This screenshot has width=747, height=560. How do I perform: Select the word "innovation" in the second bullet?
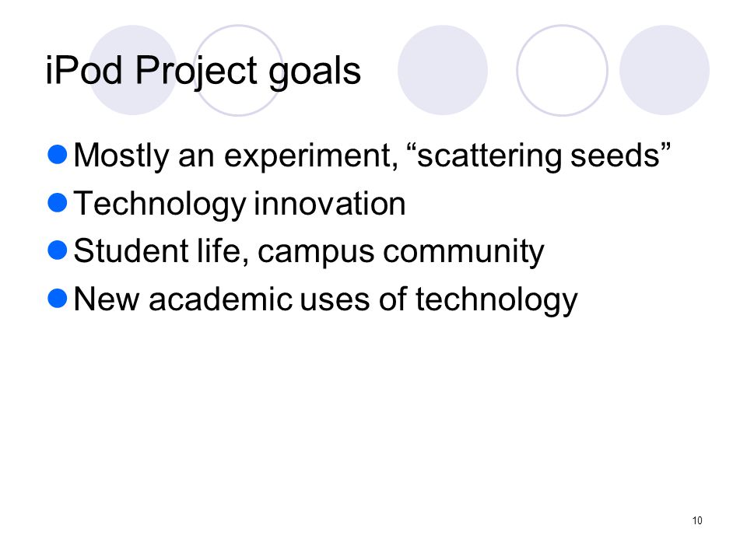[330, 203]
